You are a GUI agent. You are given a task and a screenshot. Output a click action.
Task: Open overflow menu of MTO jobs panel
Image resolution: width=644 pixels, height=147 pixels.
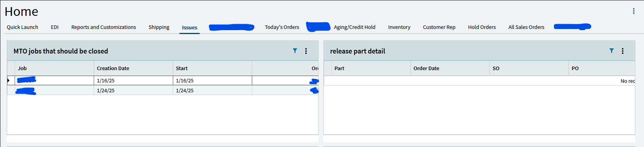click(x=306, y=51)
